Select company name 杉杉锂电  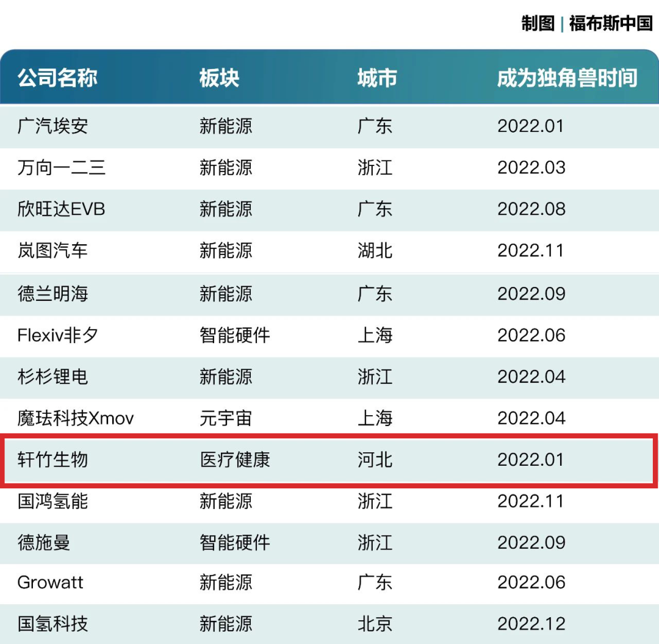coord(52,376)
